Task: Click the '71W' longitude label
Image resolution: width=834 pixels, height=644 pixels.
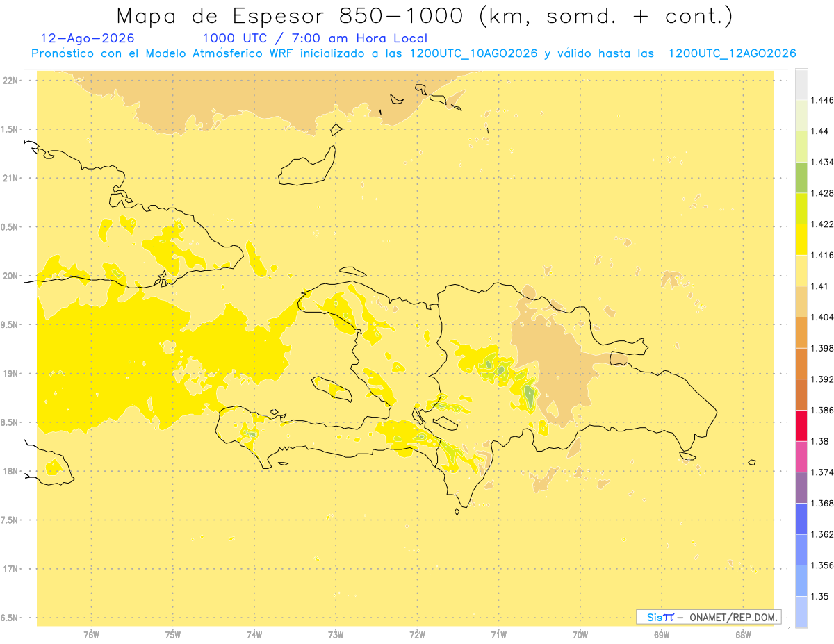Action: click(498, 635)
